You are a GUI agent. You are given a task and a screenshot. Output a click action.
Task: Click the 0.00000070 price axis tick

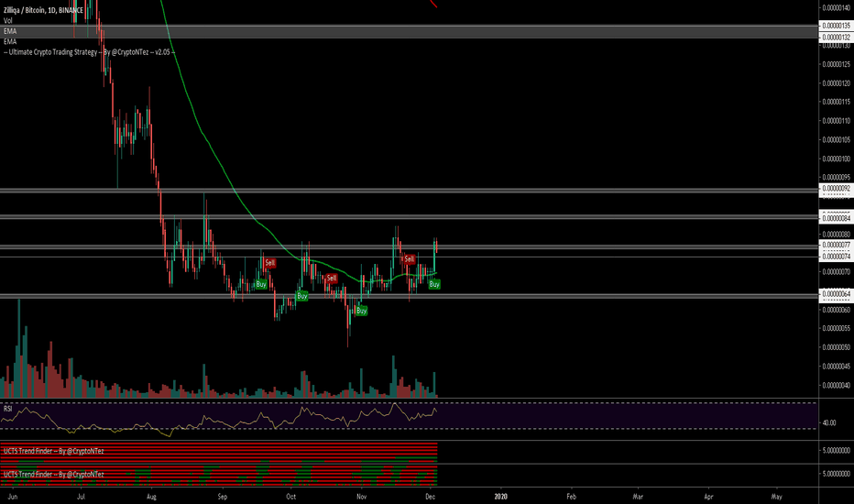point(836,272)
